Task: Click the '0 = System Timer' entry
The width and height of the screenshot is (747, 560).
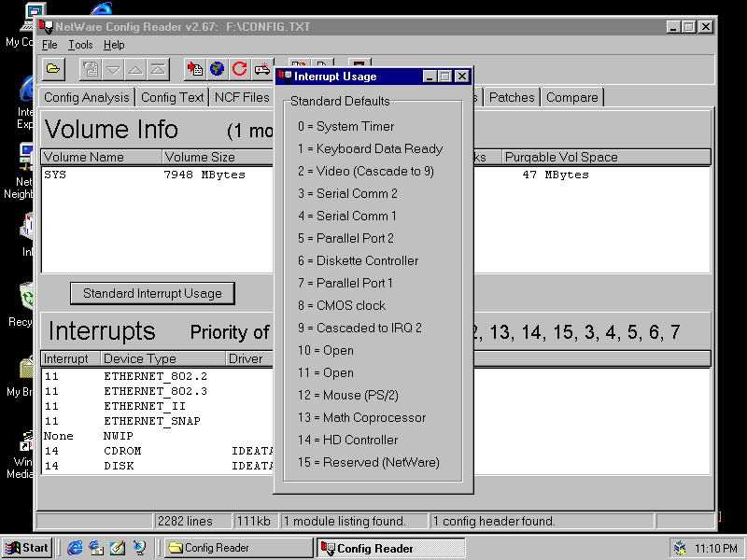Action: click(x=345, y=126)
